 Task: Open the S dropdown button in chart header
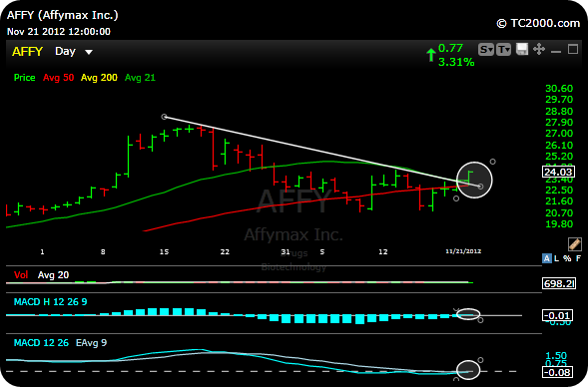point(486,50)
